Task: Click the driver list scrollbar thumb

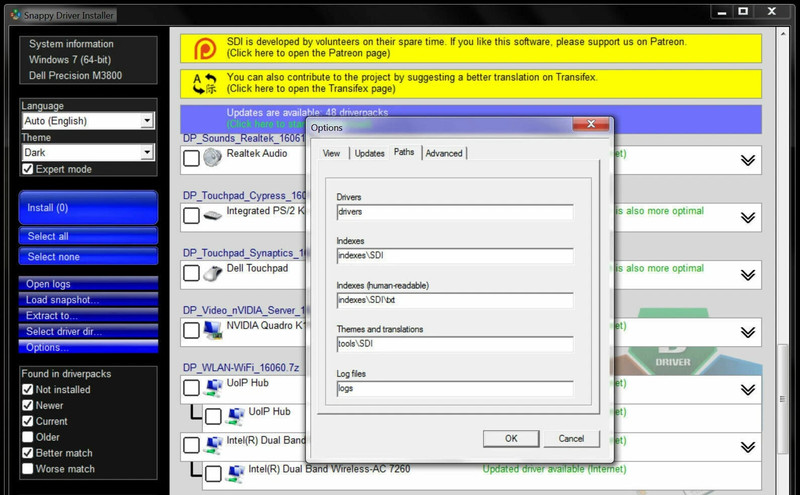Action: [x=783, y=399]
